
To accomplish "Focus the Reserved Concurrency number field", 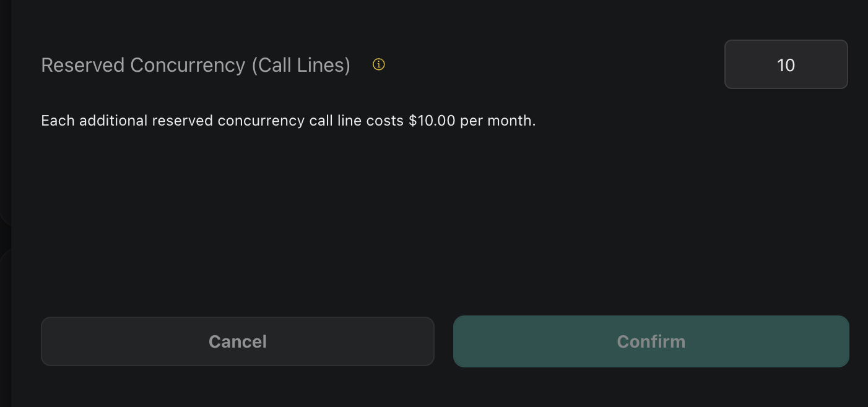I will (786, 64).
